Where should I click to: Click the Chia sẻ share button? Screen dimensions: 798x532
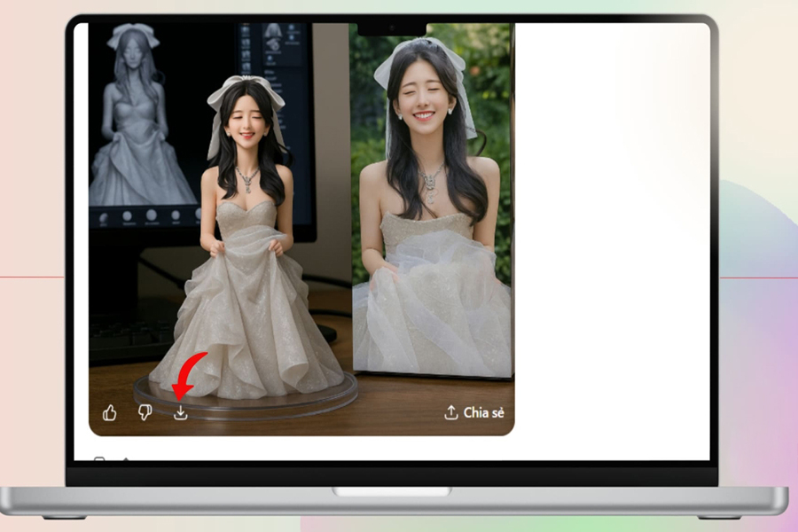473,412
